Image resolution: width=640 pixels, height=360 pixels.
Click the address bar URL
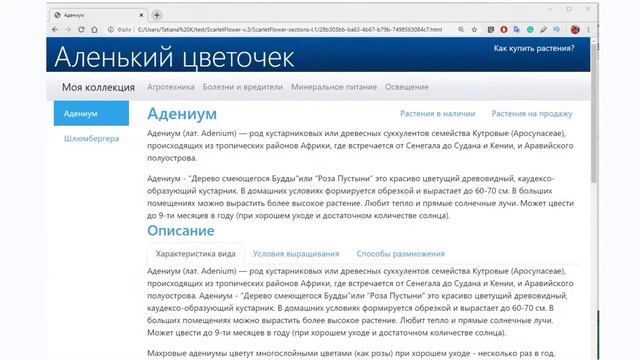coord(290,29)
